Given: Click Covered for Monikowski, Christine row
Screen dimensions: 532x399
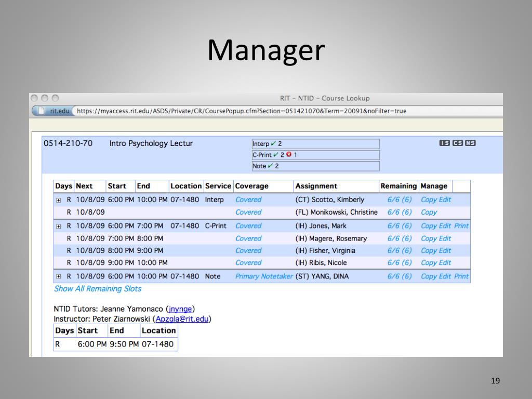Looking at the screenshot, I should 248,212.
